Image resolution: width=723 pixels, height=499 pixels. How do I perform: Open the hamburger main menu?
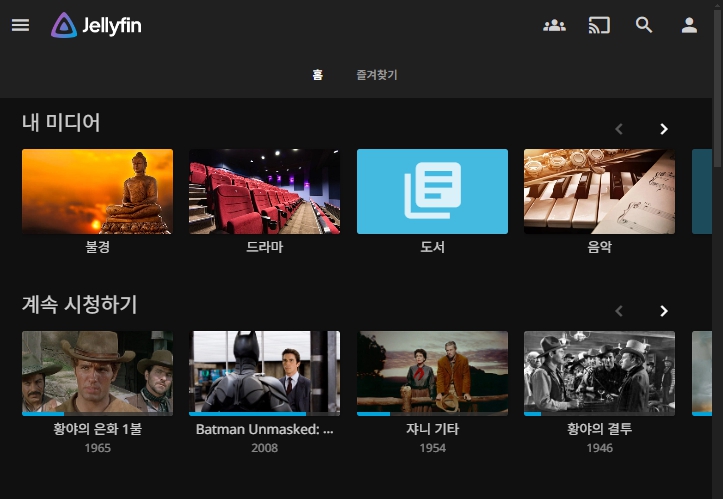[x=20, y=25]
